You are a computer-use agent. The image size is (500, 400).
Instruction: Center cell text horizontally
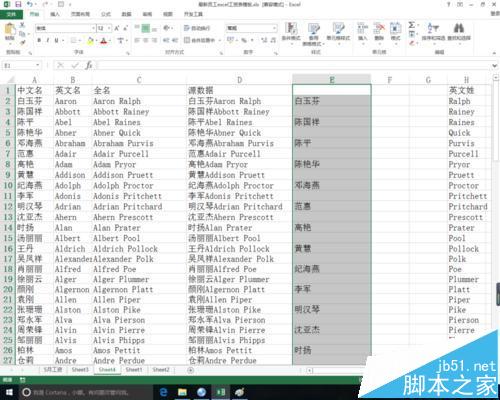(x=146, y=40)
